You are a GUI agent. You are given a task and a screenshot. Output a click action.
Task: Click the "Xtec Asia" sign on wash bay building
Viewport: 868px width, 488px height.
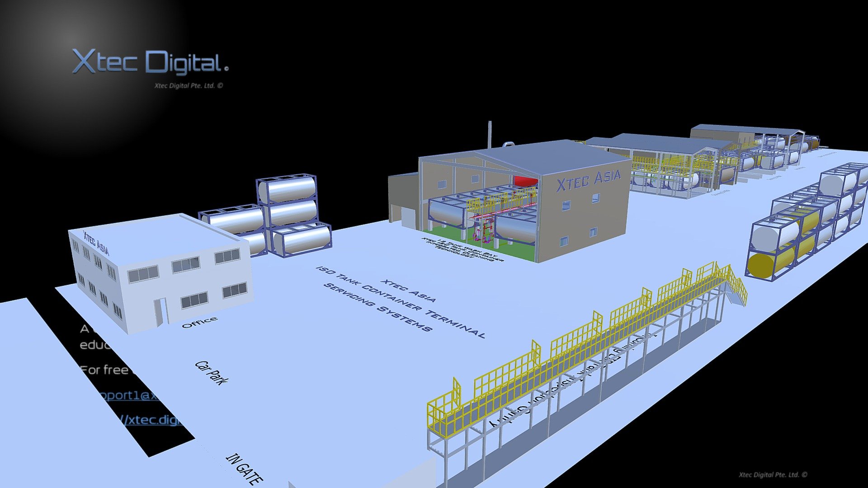point(588,180)
